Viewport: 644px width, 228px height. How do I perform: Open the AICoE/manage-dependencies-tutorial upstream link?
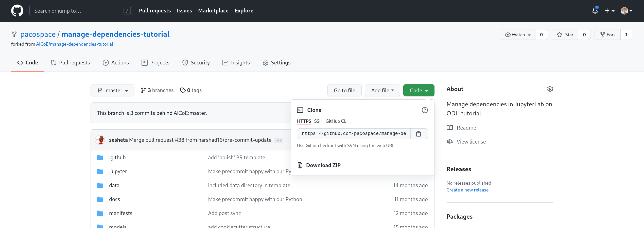coord(75,44)
